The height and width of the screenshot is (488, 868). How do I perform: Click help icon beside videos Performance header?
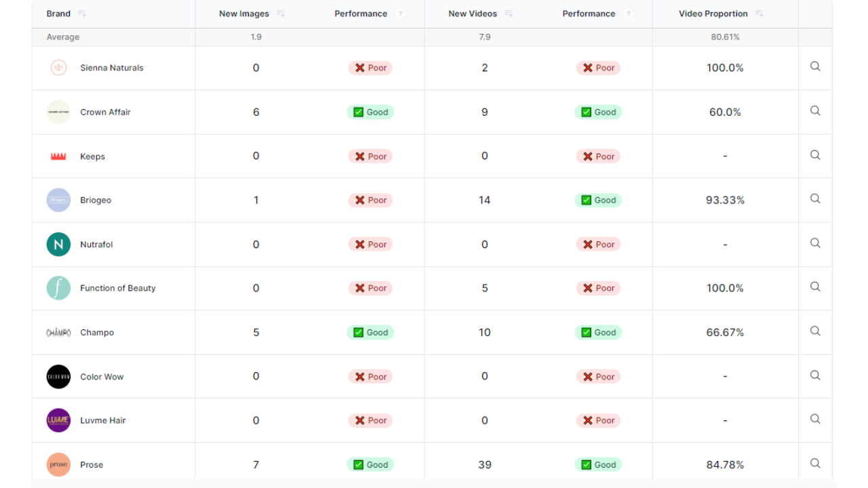coord(628,14)
